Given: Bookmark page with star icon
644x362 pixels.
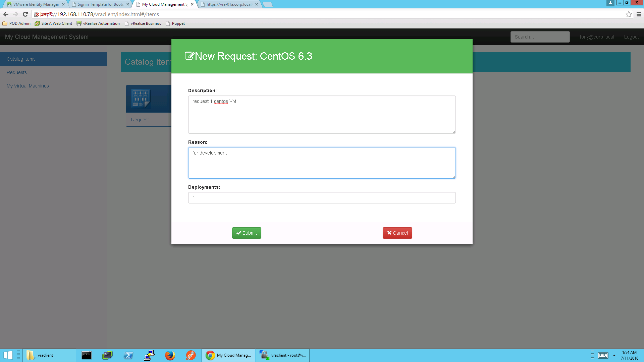Looking at the screenshot, I should coord(629,14).
